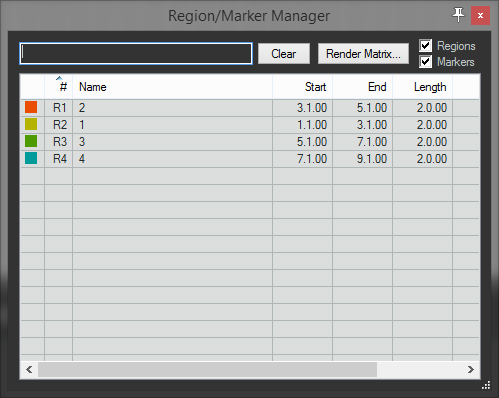Click the name '2' of region R1
Viewport: 499px width, 398px height.
(x=82, y=108)
